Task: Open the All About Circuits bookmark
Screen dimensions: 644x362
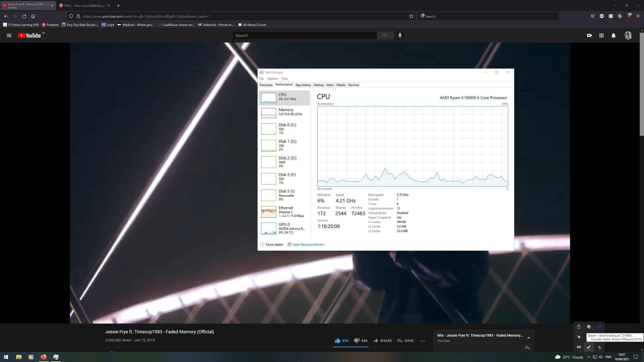Action: click(252, 25)
